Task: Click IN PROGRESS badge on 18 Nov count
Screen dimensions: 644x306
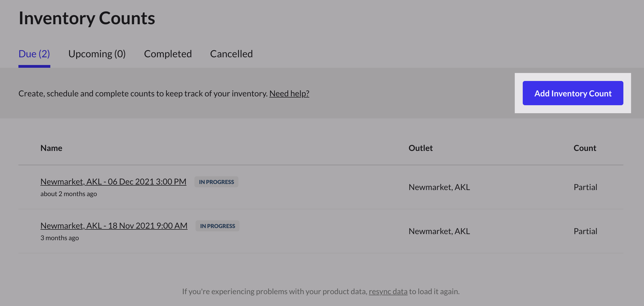Action: tap(218, 226)
